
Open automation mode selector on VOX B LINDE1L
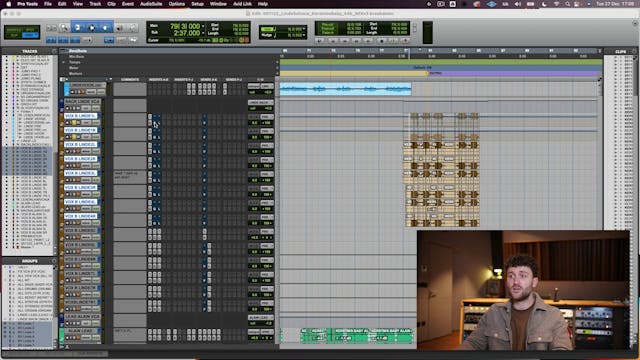[x=95, y=122]
